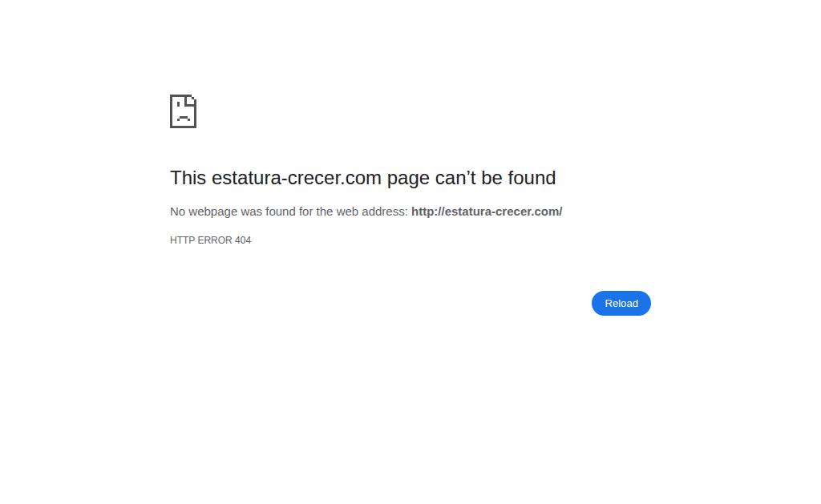Click the folded corner of the page icon
Viewport: 821px width, 504px height.
pos(191,99)
